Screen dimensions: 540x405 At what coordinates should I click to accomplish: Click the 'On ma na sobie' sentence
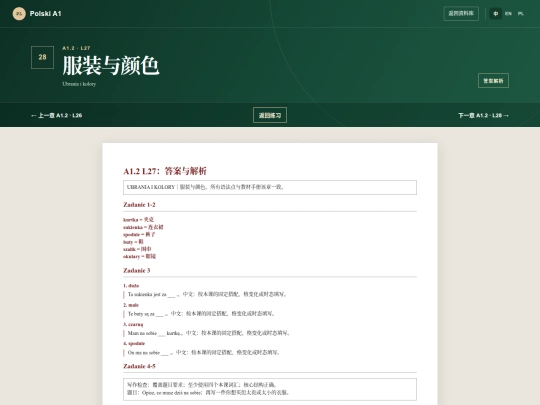pos(203,352)
